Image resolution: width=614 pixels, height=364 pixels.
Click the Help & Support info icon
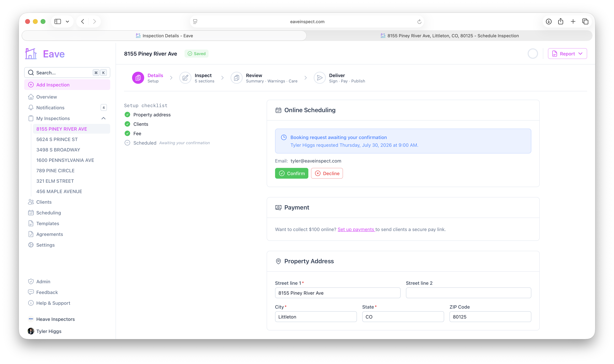pos(31,303)
